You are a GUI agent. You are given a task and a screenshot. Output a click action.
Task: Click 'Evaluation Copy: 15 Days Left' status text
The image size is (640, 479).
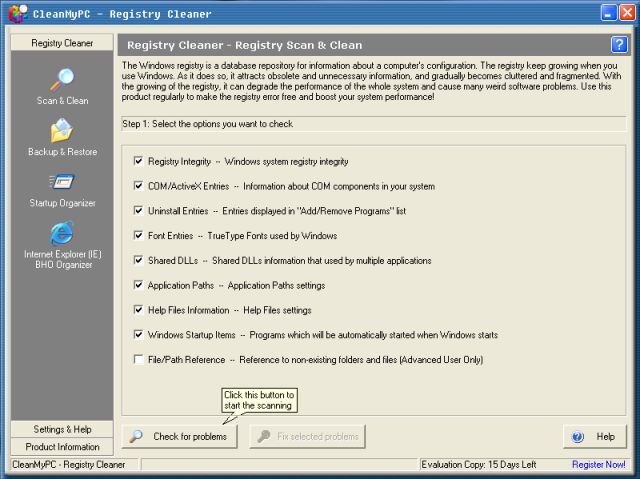pos(479,464)
